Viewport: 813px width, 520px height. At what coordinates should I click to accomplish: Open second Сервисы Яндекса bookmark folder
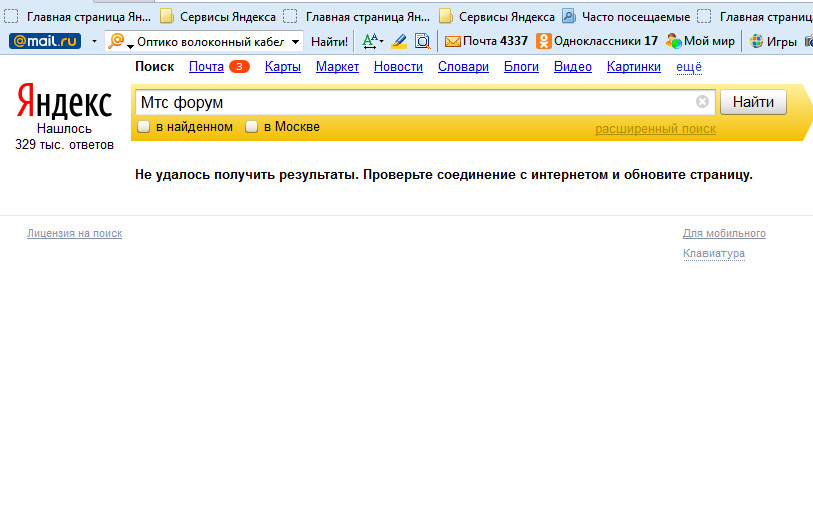pyautogui.click(x=497, y=17)
